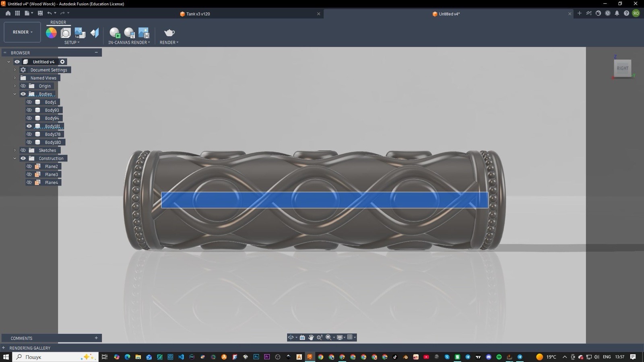This screenshot has height=362, width=644.
Task: Click the Render teapot icon
Action: tap(169, 33)
